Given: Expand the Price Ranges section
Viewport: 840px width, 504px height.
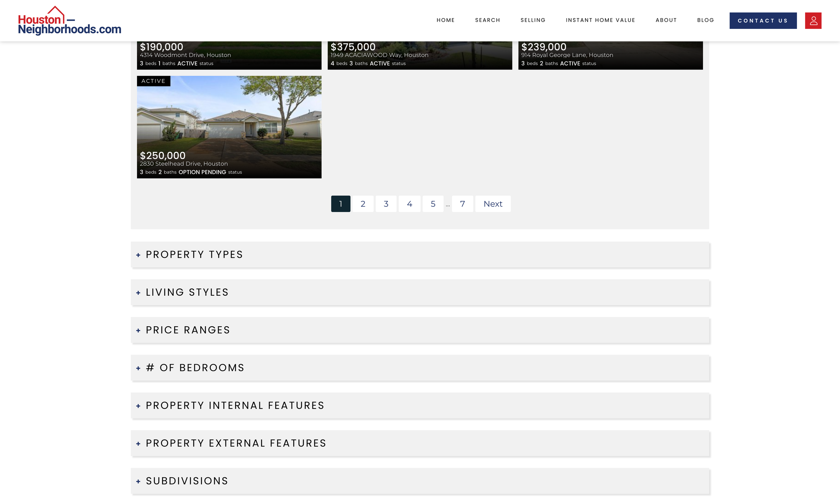Looking at the screenshot, I should pyautogui.click(x=420, y=330).
